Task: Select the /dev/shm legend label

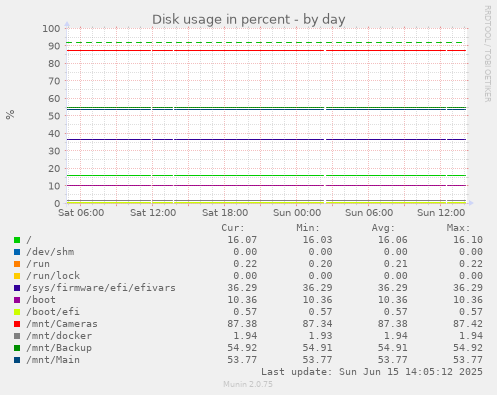Action: [50, 252]
